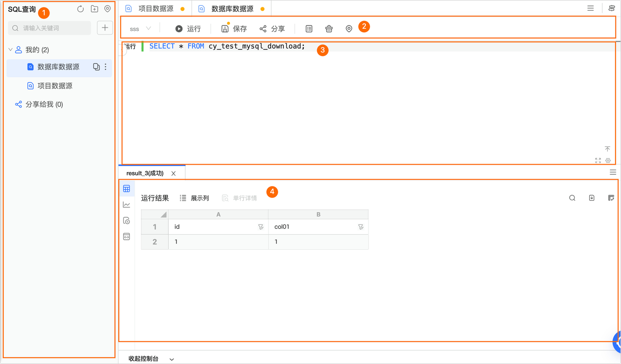Click the format/list icon next to 分享
This screenshot has height=364, width=621.
tap(309, 28)
